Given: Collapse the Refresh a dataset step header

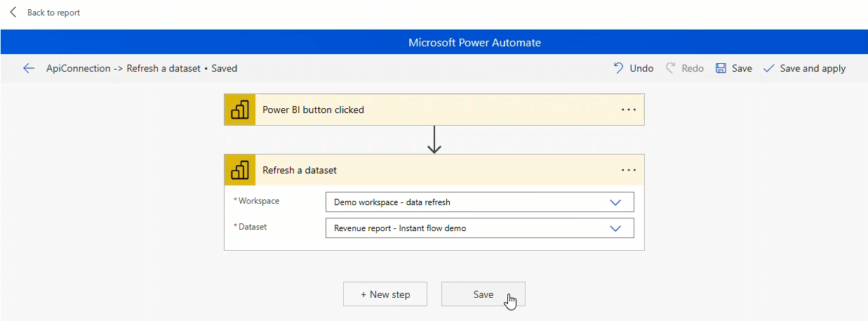Looking at the screenshot, I should coord(434,170).
